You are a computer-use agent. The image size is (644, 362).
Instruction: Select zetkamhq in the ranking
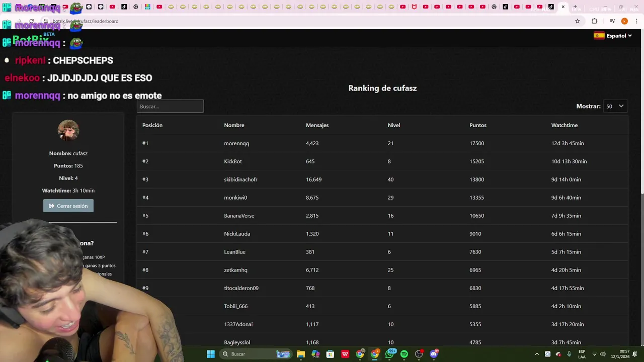(236, 270)
